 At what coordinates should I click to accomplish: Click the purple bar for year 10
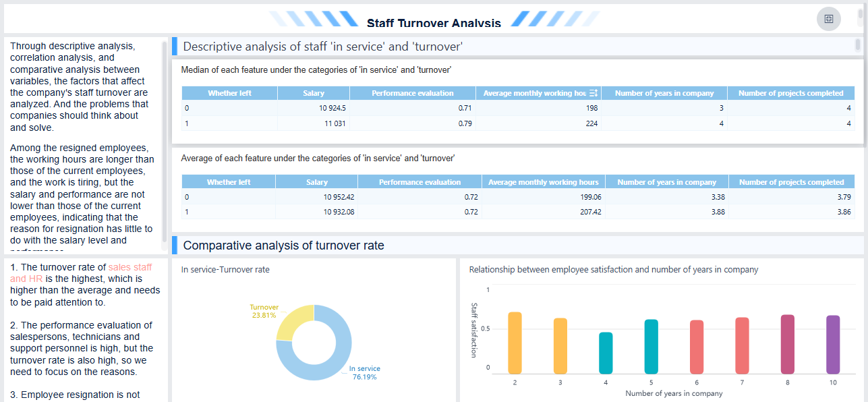click(x=833, y=344)
